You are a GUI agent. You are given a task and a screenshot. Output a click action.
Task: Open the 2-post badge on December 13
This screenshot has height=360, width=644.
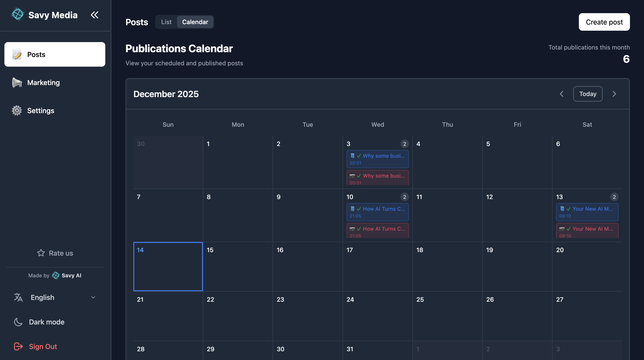tap(615, 197)
